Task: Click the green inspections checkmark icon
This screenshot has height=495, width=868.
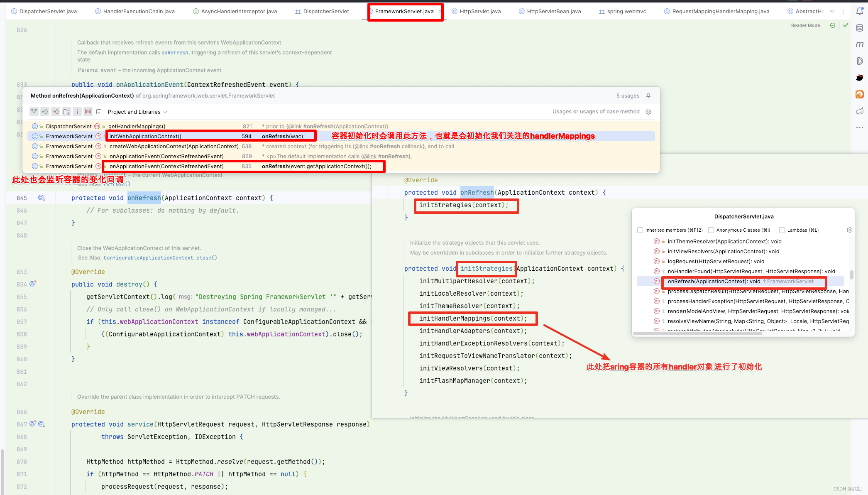Action: point(846,25)
